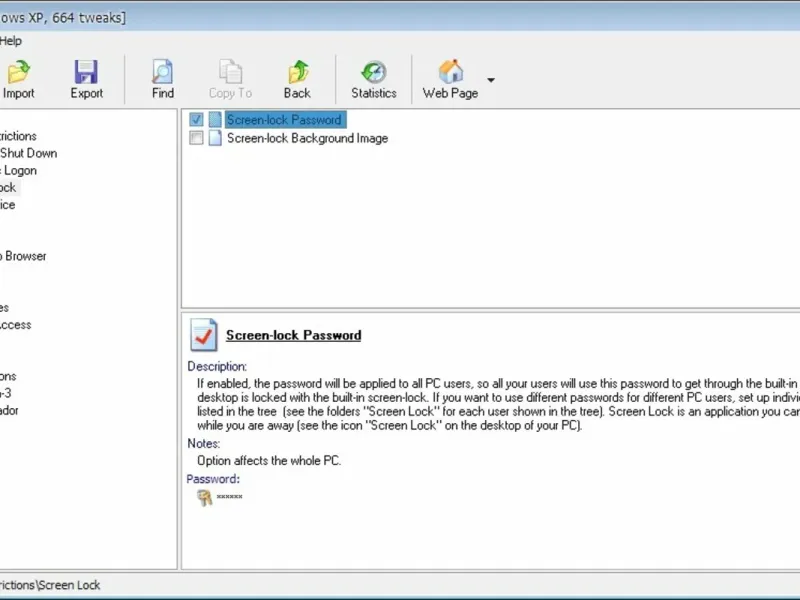Expand the Web Page dropdown arrow
Viewport: 800px width, 600px height.
coord(491,80)
